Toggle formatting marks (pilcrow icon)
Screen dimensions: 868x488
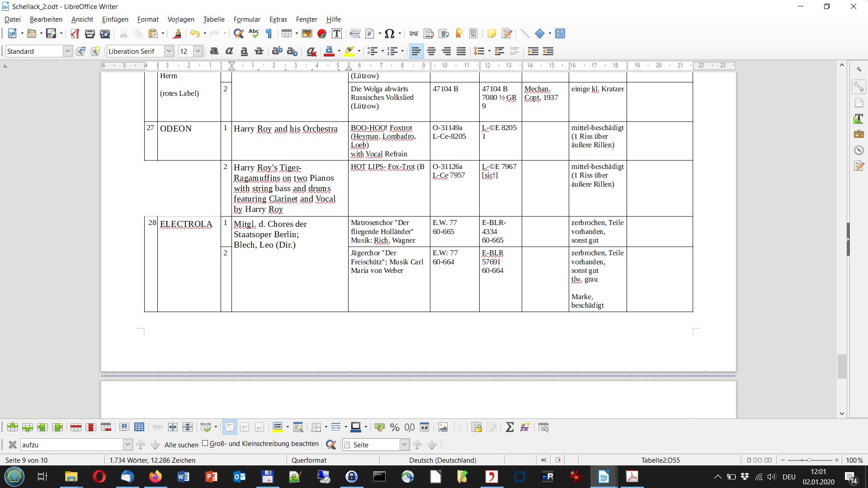[269, 33]
